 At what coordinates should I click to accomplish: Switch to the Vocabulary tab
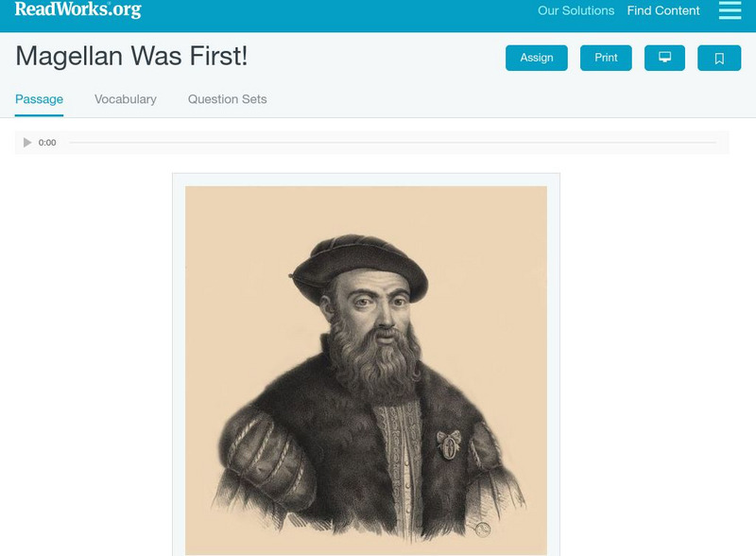tap(126, 99)
